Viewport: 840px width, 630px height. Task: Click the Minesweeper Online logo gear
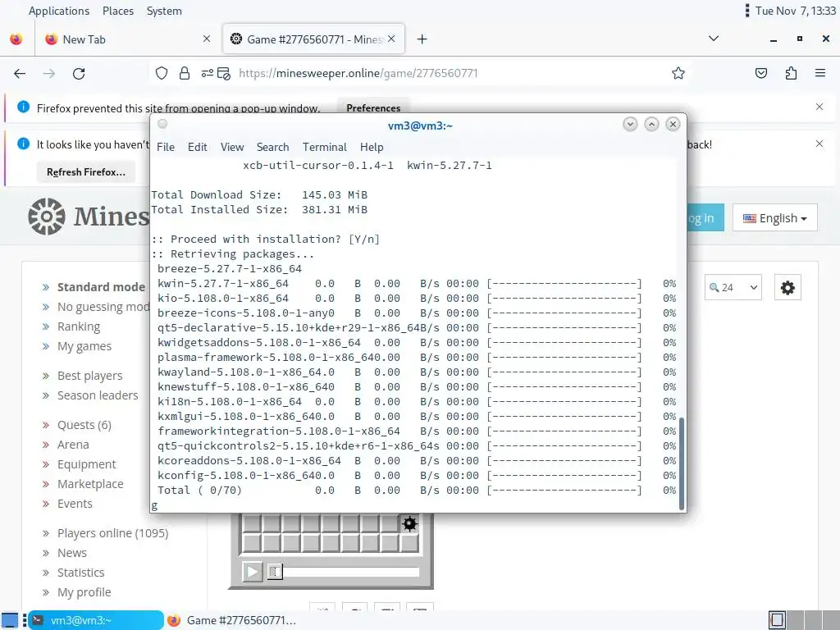coord(47,217)
